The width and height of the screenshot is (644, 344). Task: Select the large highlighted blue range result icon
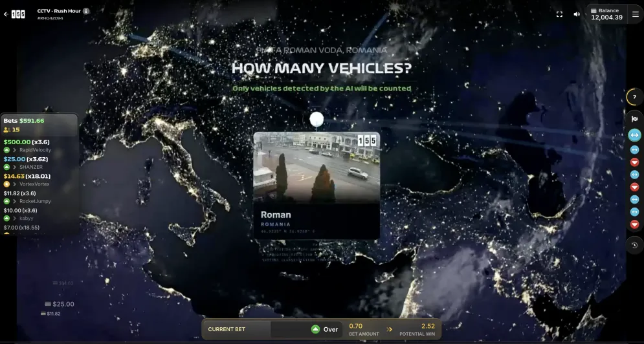[x=634, y=135]
